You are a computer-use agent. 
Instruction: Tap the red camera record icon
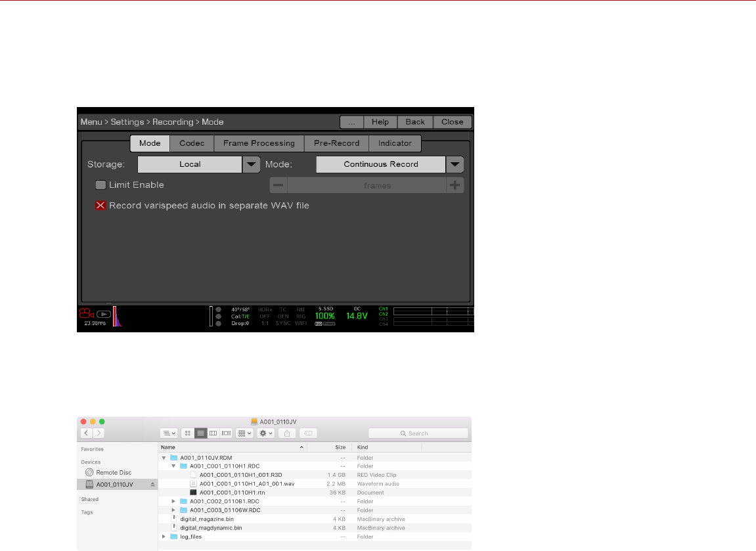(86, 313)
